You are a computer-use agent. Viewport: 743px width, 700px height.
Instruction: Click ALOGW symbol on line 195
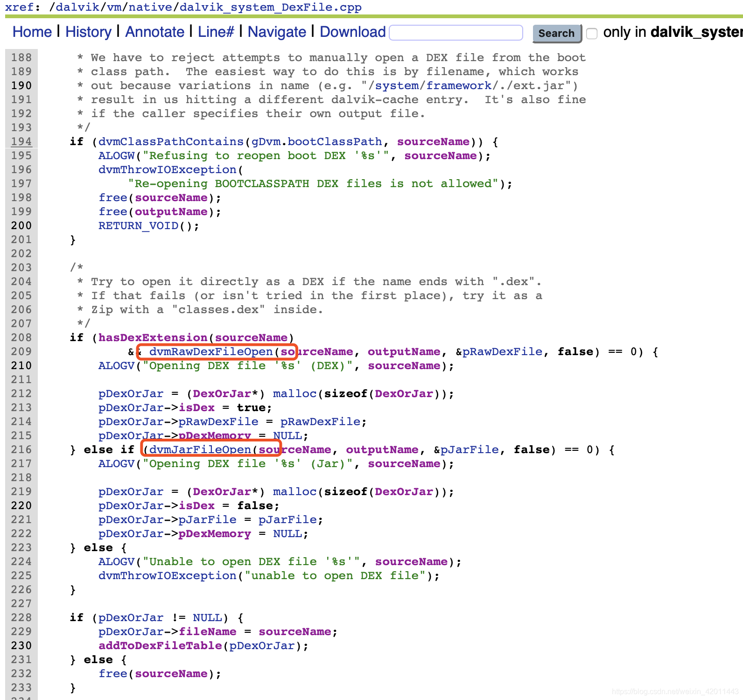(x=117, y=155)
